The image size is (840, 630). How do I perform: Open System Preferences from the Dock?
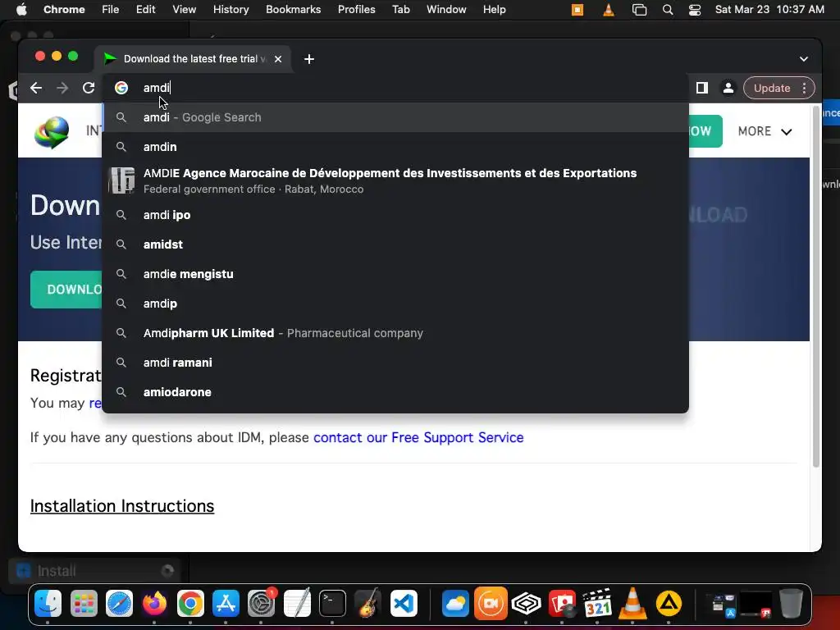pos(262,605)
